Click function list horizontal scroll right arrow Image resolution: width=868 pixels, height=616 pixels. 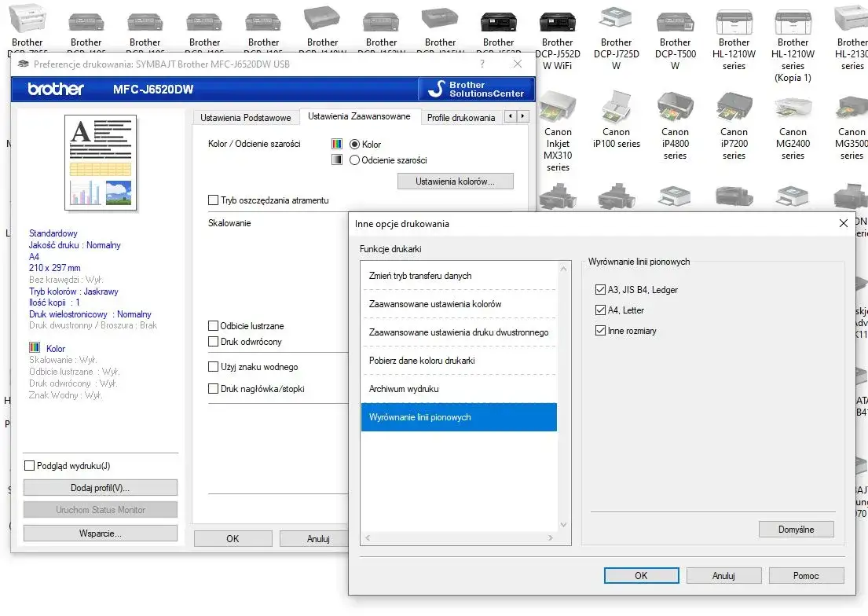click(x=550, y=537)
